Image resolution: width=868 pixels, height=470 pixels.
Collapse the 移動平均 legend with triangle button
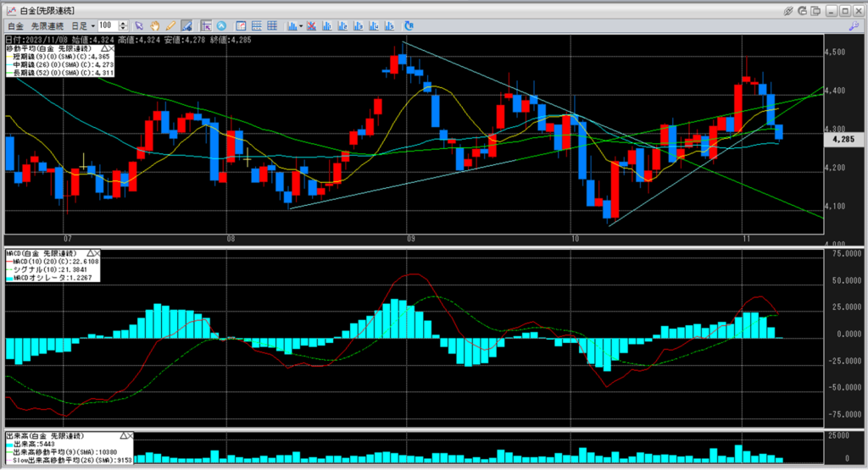click(x=104, y=48)
